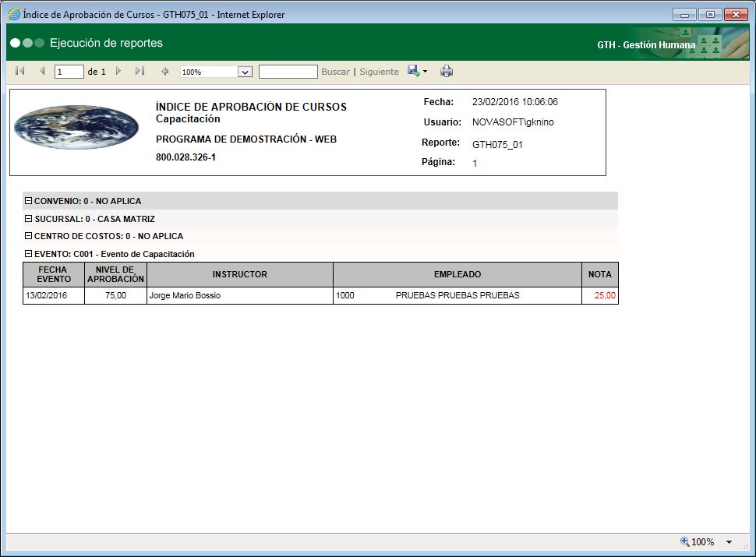This screenshot has width=756, height=557.
Task: Click employee code 1000
Action: tap(344, 295)
